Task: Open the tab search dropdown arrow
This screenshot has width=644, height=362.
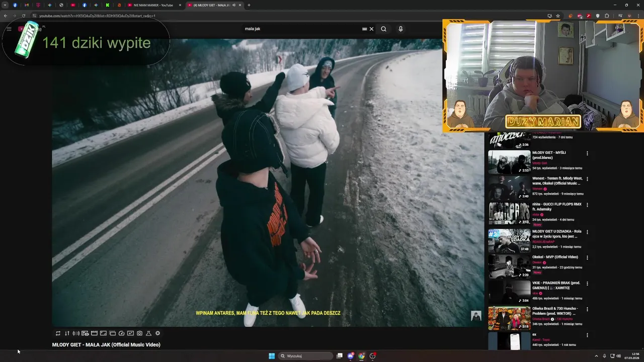Action: 5,5
